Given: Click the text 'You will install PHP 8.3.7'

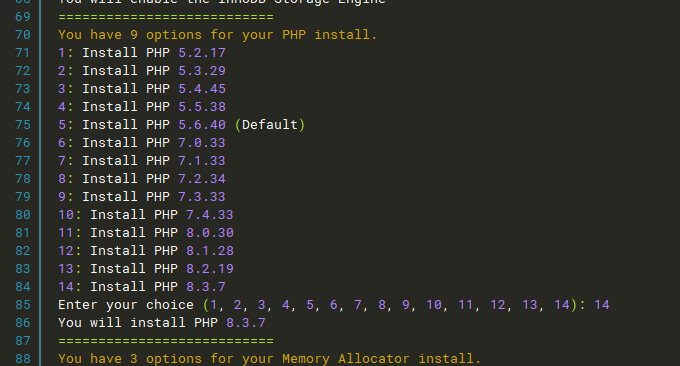Looking at the screenshot, I should point(162,323).
